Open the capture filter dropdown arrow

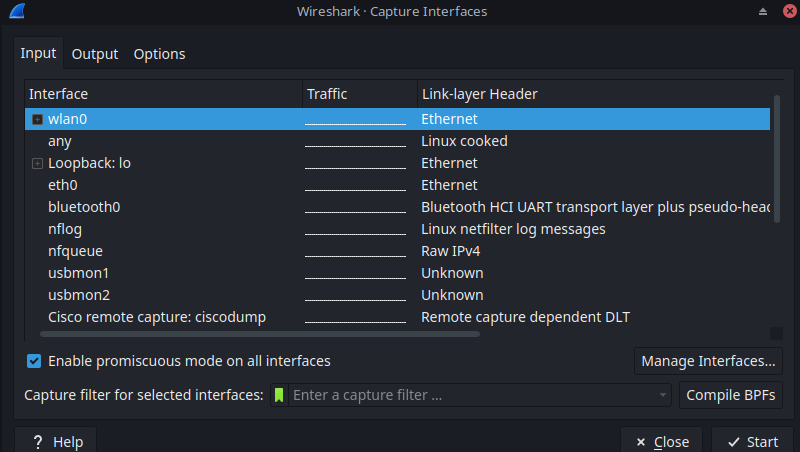(662, 395)
